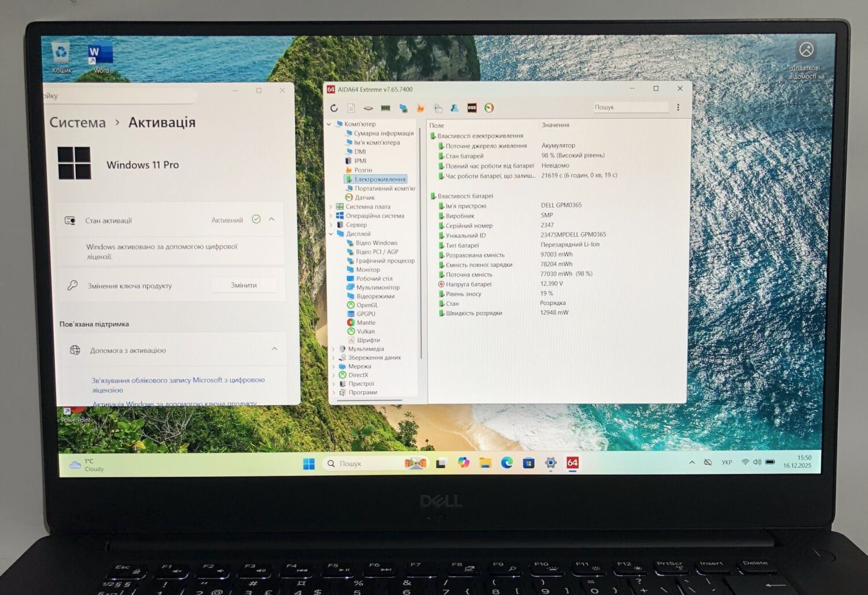This screenshot has height=595, width=868.
Task: Open the system stability test flame icon
Action: click(420, 108)
